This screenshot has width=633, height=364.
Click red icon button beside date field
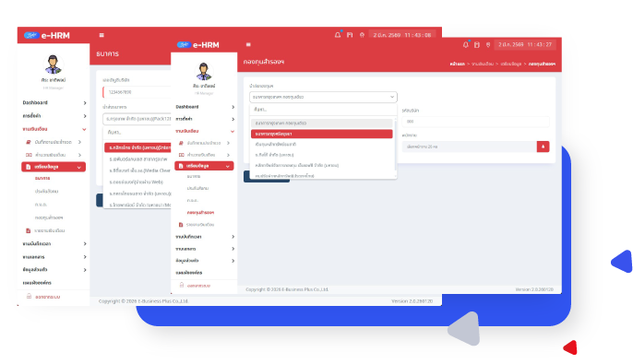tap(543, 147)
